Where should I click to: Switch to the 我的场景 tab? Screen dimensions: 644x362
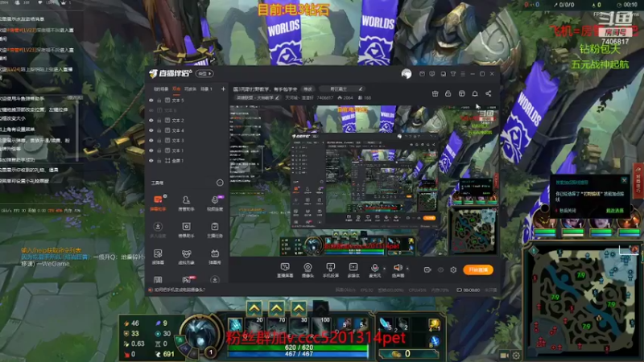(161, 88)
